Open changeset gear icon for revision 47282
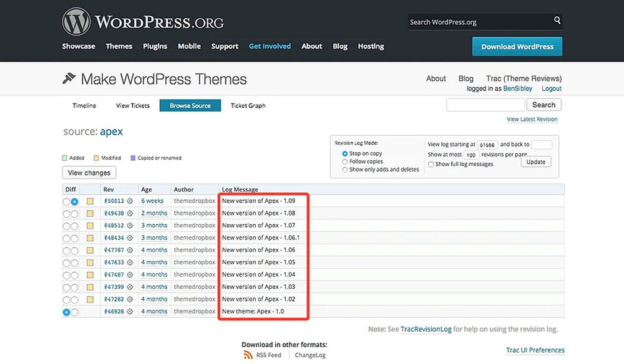The width and height of the screenshot is (624, 364). pos(130,299)
